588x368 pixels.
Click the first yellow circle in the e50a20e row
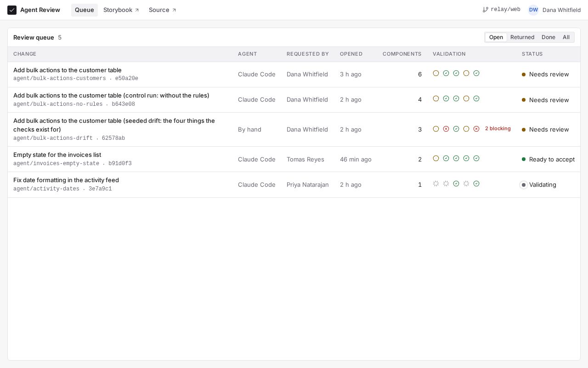coord(436,73)
